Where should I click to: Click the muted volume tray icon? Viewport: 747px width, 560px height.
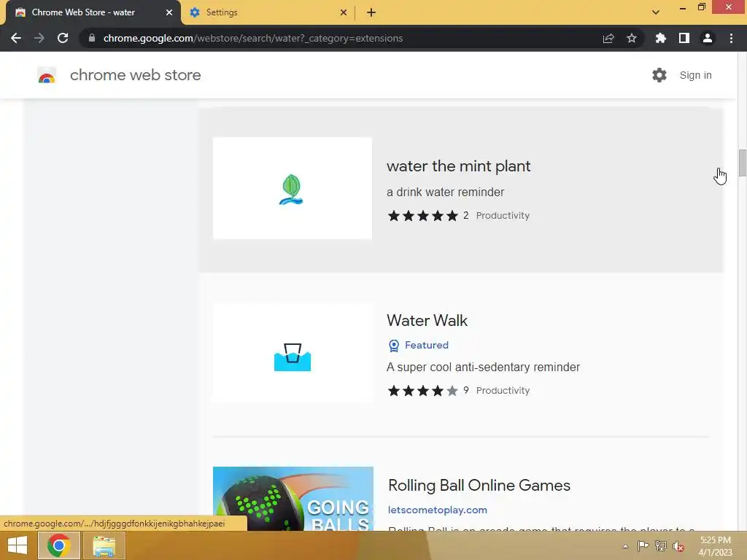click(678, 546)
